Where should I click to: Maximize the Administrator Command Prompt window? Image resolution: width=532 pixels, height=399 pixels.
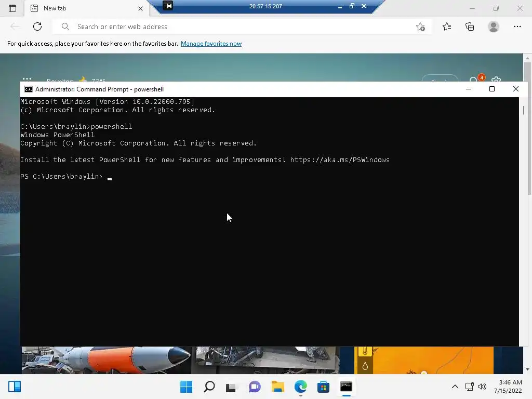pos(492,89)
